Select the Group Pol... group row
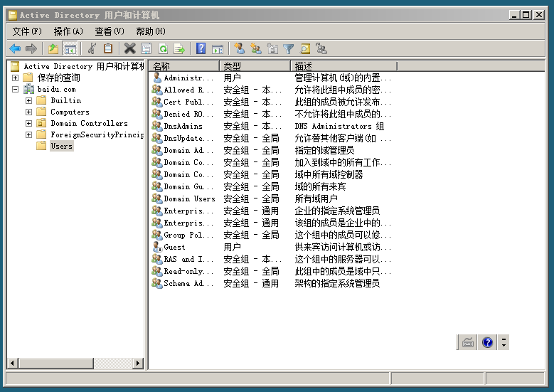This screenshot has width=554, height=392. click(272, 235)
